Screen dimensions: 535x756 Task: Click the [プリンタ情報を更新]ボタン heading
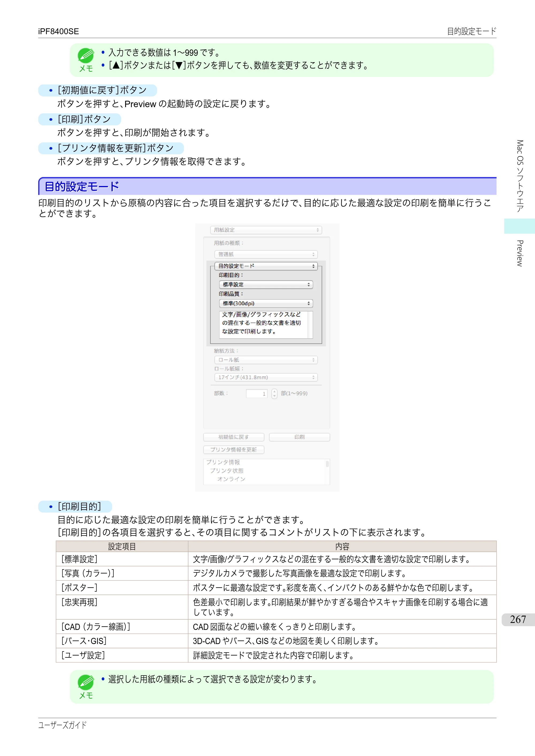pyautogui.click(x=116, y=148)
